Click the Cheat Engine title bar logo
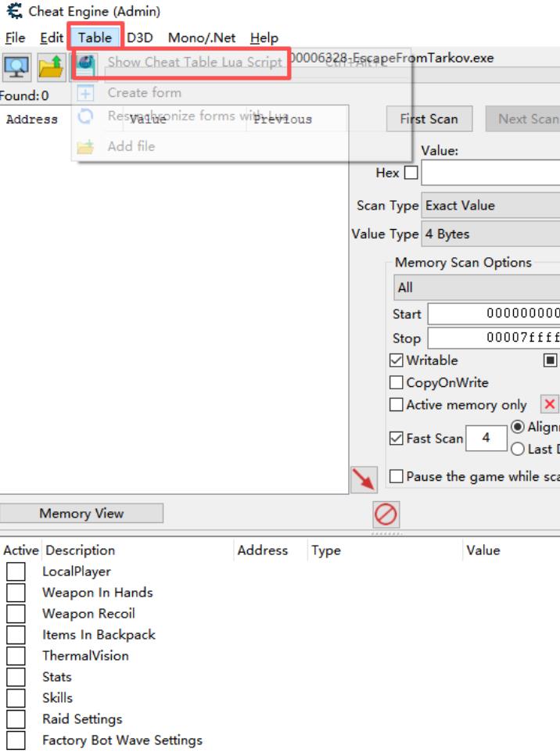Screen dimensions: 560x756 (14, 11)
